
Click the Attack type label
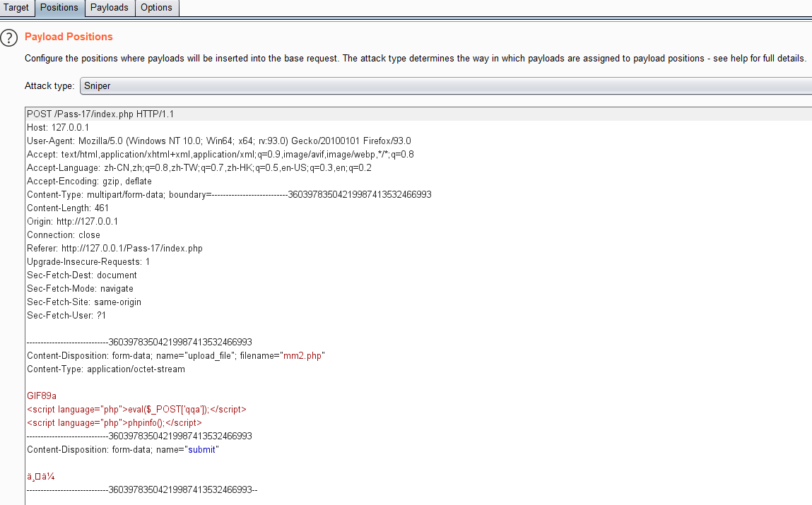(x=49, y=86)
